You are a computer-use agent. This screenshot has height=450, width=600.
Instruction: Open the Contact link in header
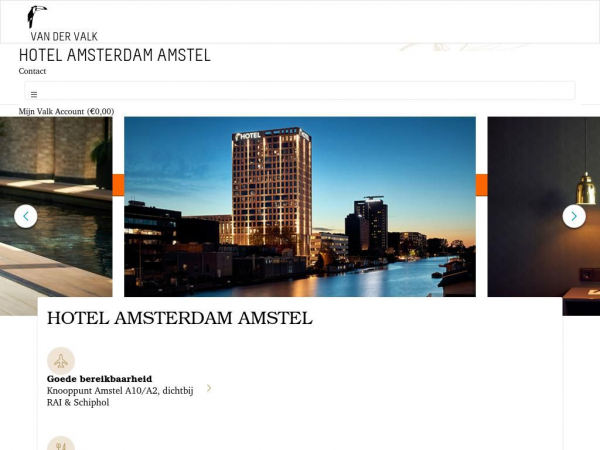[x=32, y=71]
